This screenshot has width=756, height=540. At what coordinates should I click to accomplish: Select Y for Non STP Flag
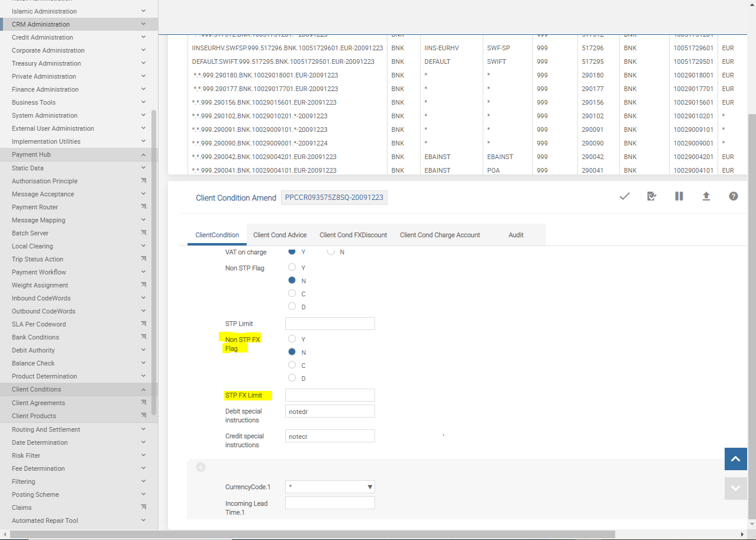click(292, 267)
